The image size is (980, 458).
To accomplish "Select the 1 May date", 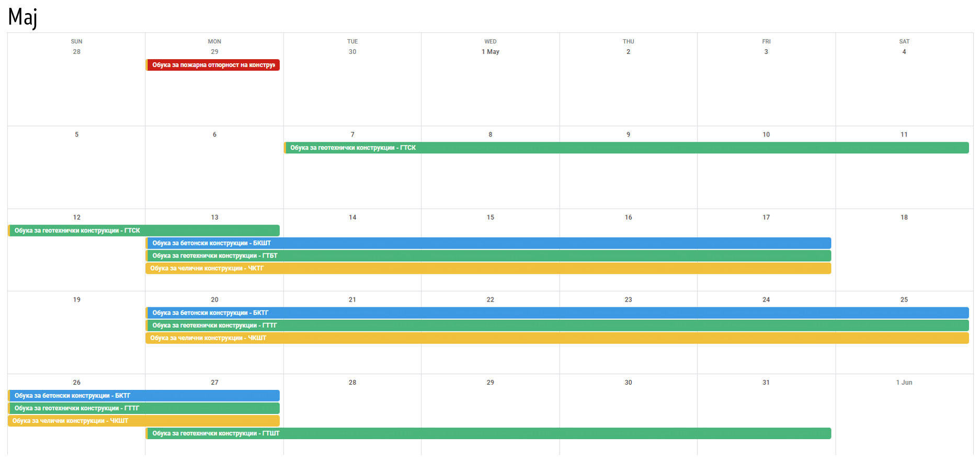I will click(x=490, y=52).
